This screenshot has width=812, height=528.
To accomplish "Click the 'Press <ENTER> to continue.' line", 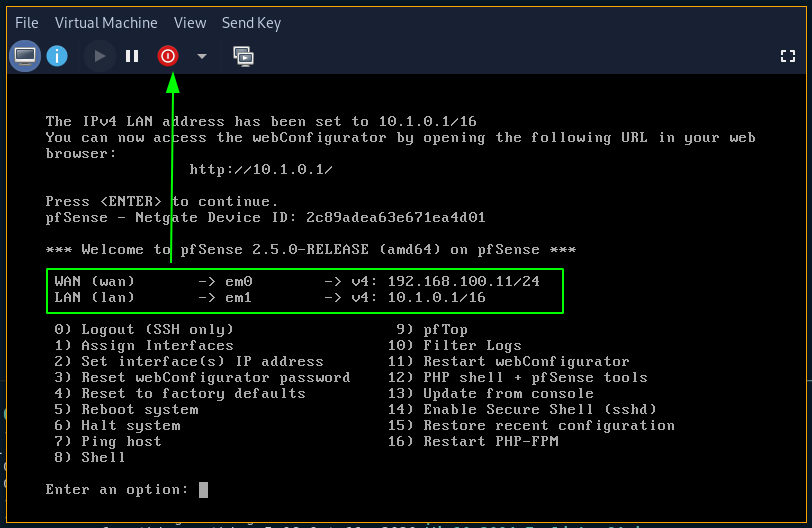I will [x=162, y=201].
